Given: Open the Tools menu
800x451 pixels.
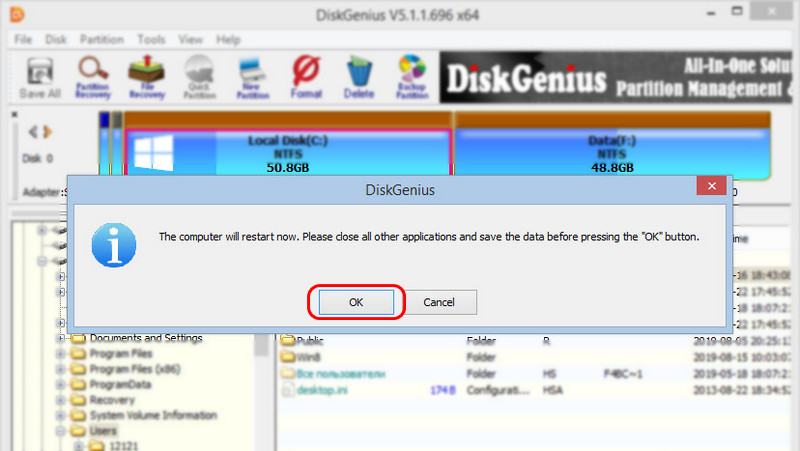Looking at the screenshot, I should click(151, 39).
